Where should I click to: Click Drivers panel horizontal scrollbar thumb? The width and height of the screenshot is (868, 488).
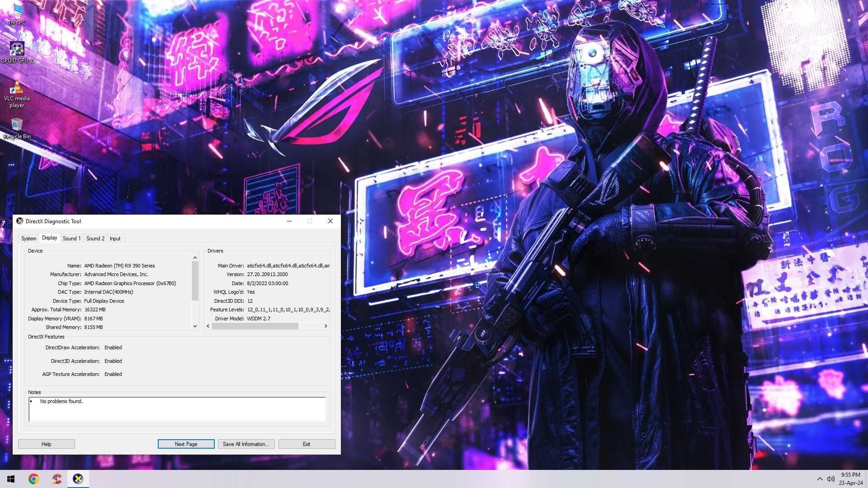coord(255,326)
